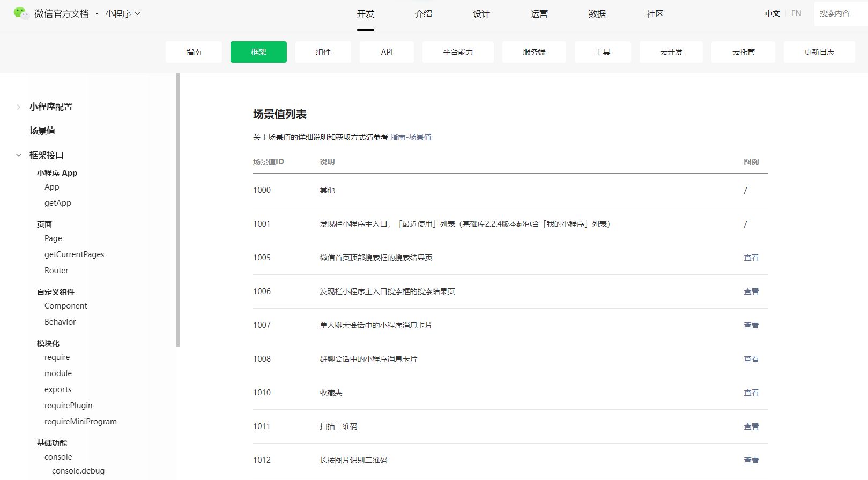Select the 云托管 tab
Screen dimensions: 868x480
pos(743,52)
